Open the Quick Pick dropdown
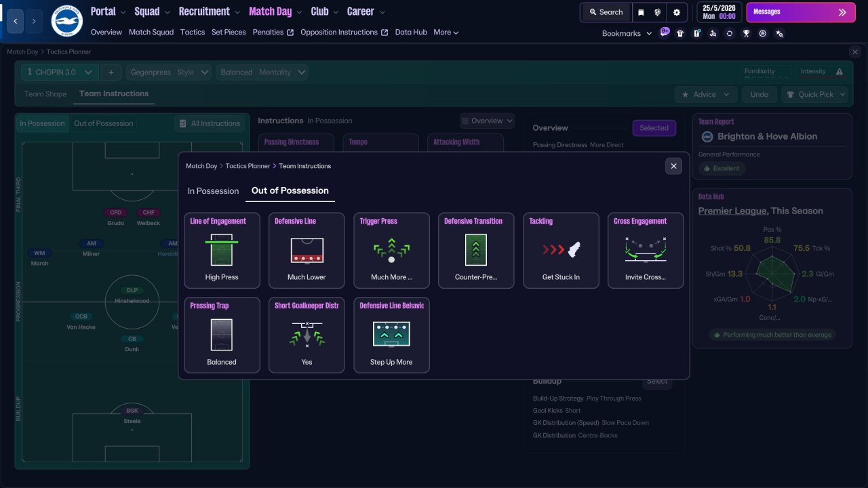 click(815, 94)
